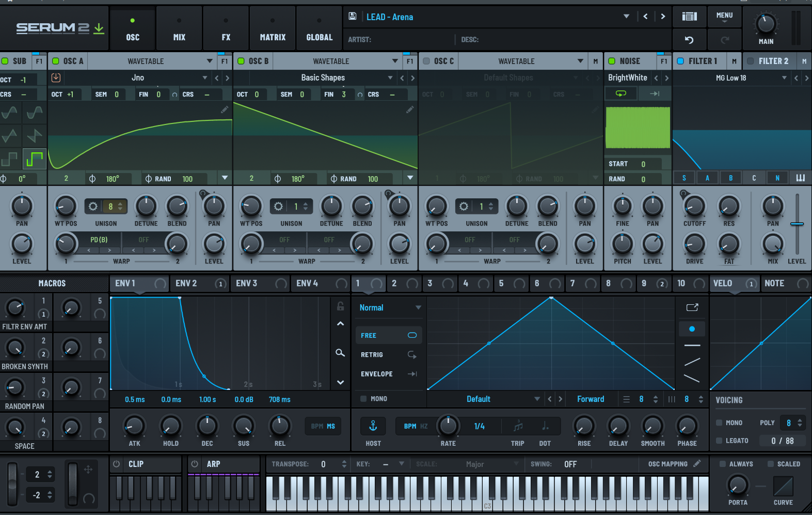Adjust the Filter 1 CUTOFF knob
The height and width of the screenshot is (515, 812).
coord(694,206)
